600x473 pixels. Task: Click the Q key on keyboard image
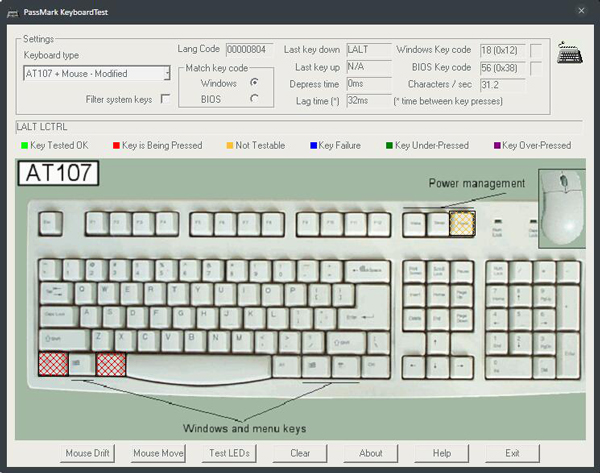(x=86, y=294)
